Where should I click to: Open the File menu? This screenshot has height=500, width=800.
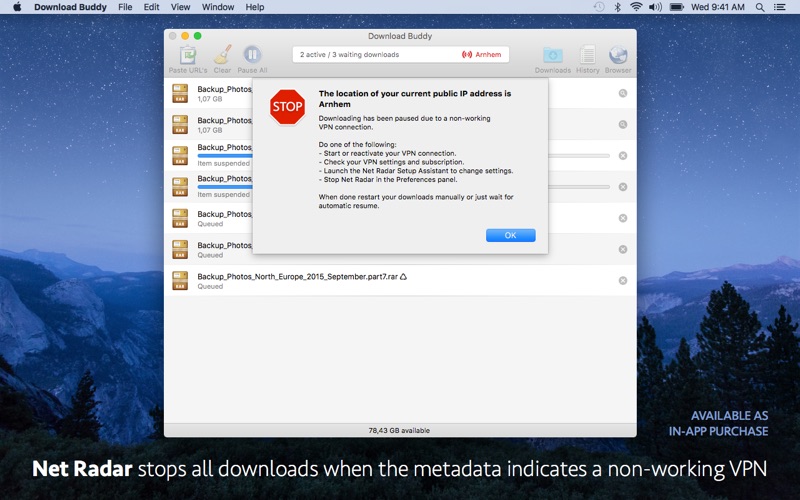pos(125,7)
